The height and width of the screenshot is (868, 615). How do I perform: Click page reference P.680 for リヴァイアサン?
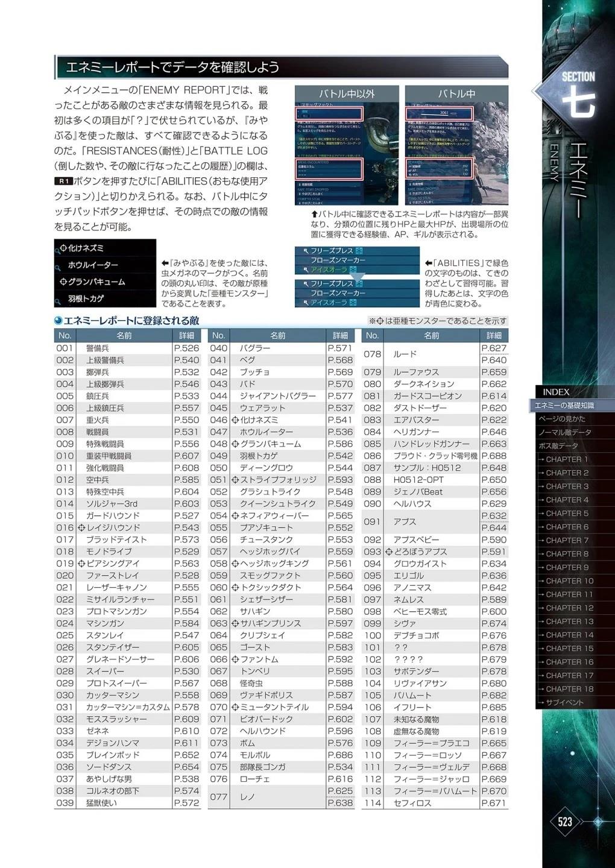click(x=494, y=684)
